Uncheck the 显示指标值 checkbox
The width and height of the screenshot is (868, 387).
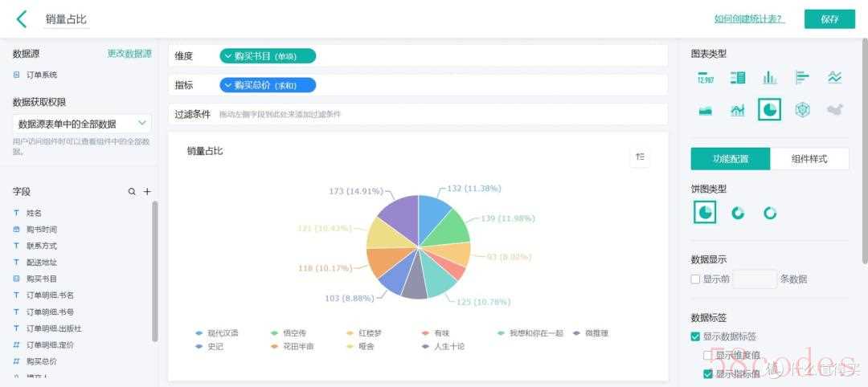pos(707,373)
